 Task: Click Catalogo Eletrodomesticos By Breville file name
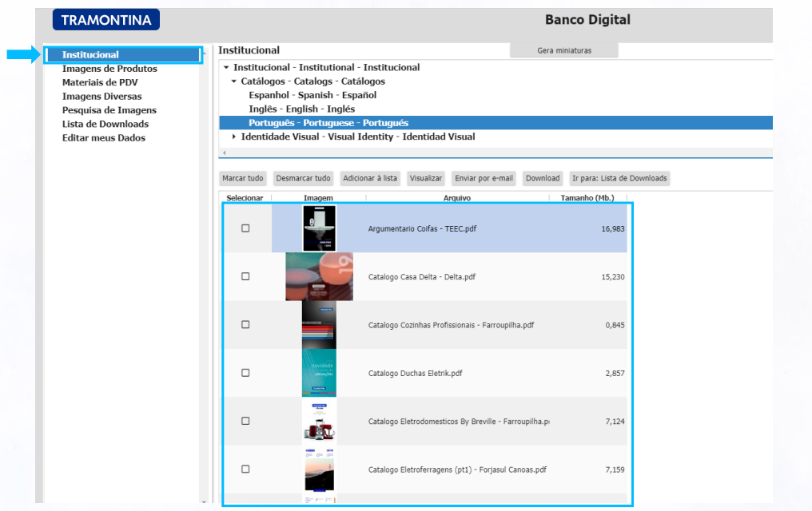click(x=459, y=421)
